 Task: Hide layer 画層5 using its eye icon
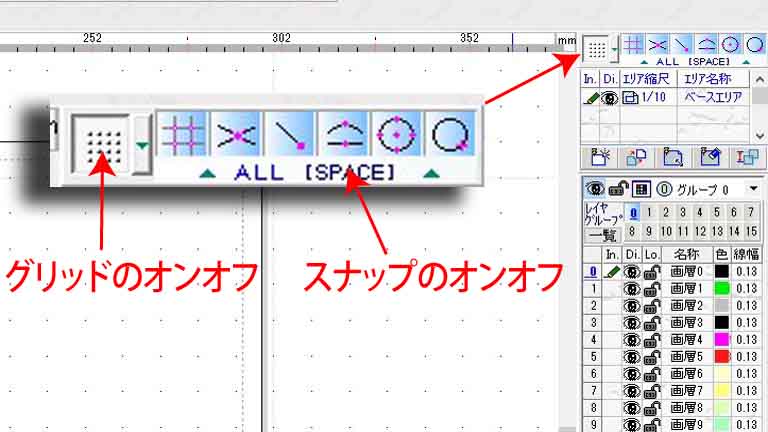pyautogui.click(x=632, y=356)
